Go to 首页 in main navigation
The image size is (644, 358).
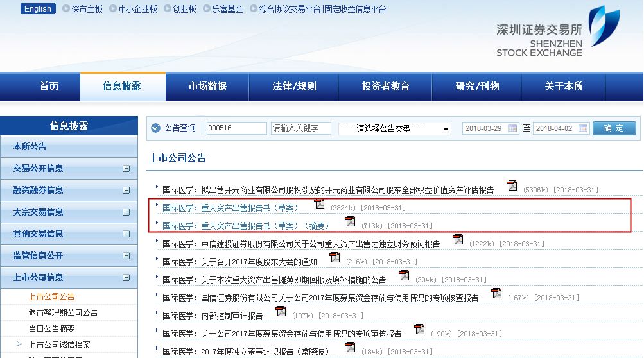coord(49,86)
